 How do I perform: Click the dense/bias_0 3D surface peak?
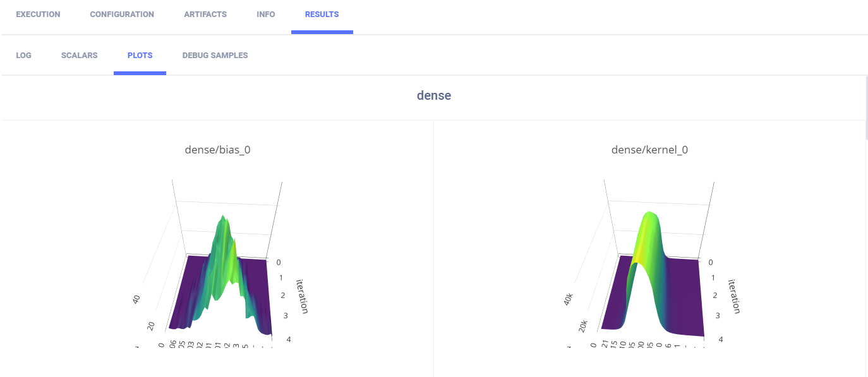coord(222,221)
